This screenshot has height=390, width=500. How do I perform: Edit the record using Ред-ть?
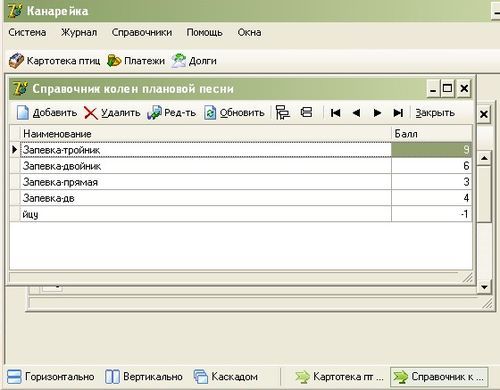click(x=172, y=113)
